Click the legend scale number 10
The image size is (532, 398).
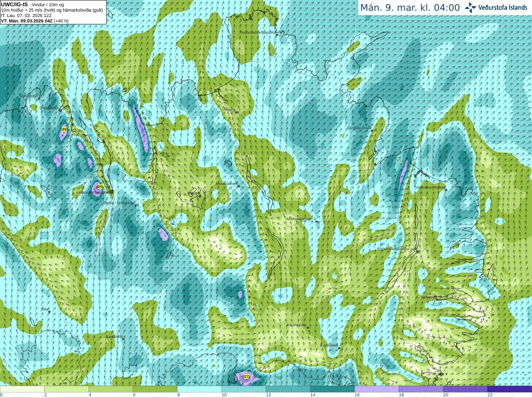click(224, 395)
